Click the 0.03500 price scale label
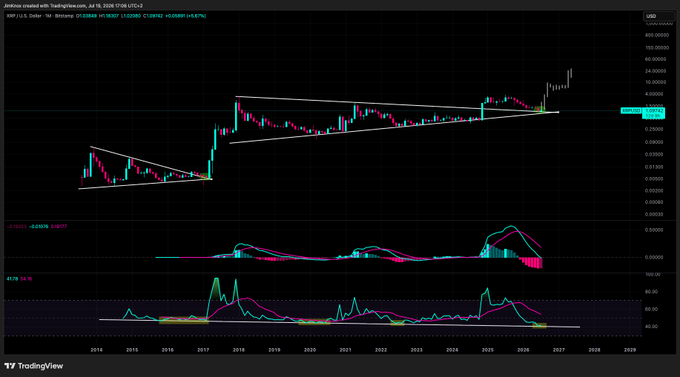 click(x=654, y=154)
